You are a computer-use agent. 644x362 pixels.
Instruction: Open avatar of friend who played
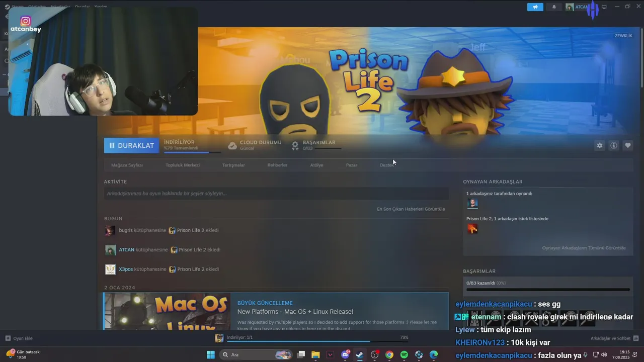pos(472,204)
